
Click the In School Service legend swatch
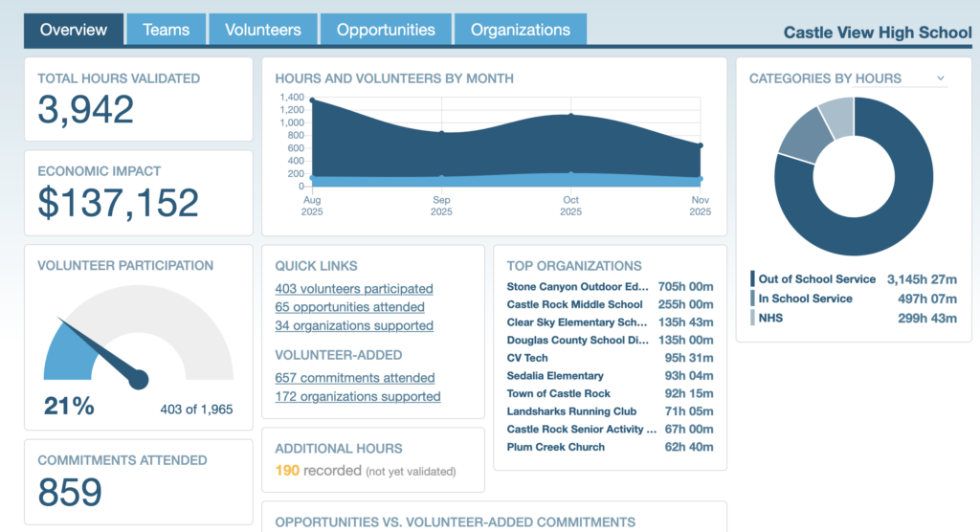752,299
